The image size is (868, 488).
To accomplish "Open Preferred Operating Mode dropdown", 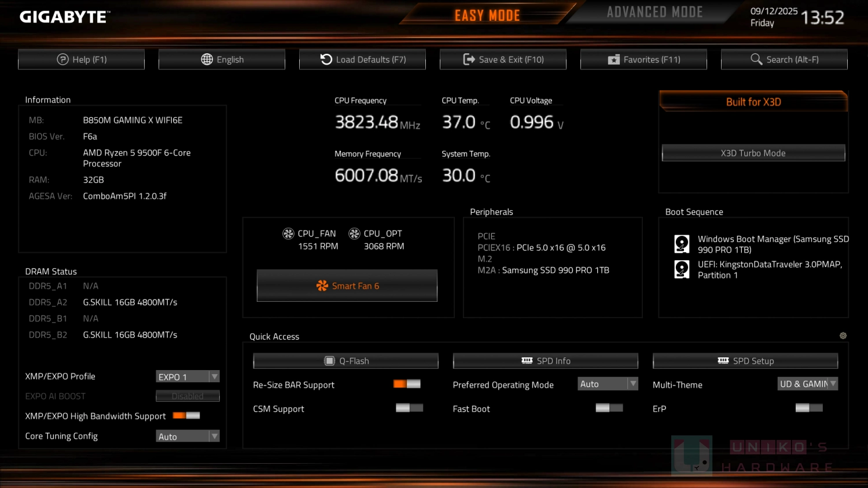I will [608, 384].
